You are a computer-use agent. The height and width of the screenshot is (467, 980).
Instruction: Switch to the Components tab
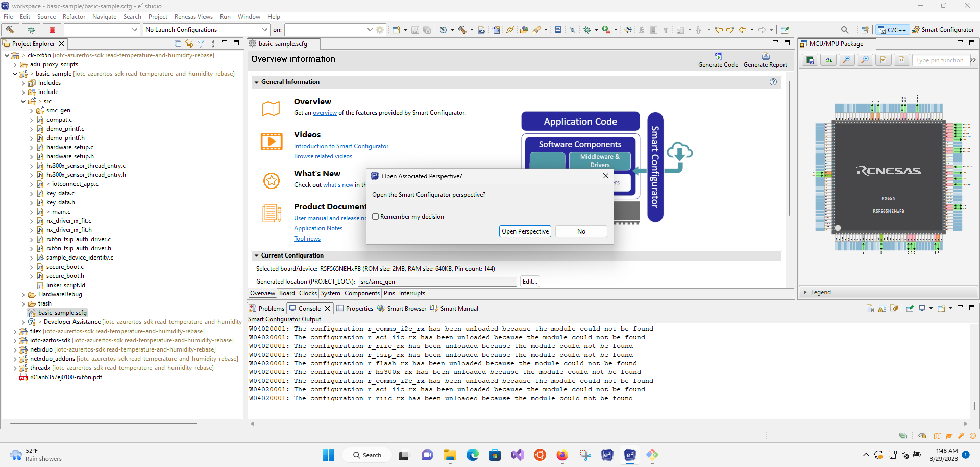[x=362, y=293]
